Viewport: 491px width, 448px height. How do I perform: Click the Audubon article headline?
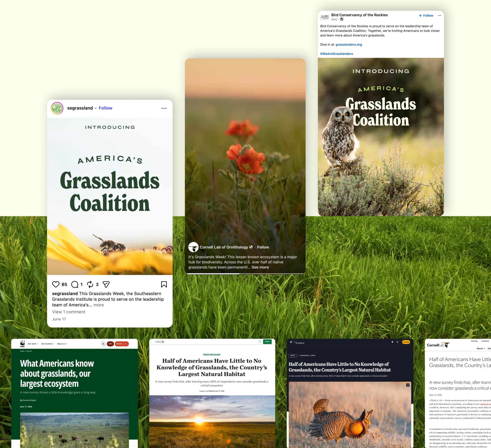pyautogui.click(x=340, y=367)
